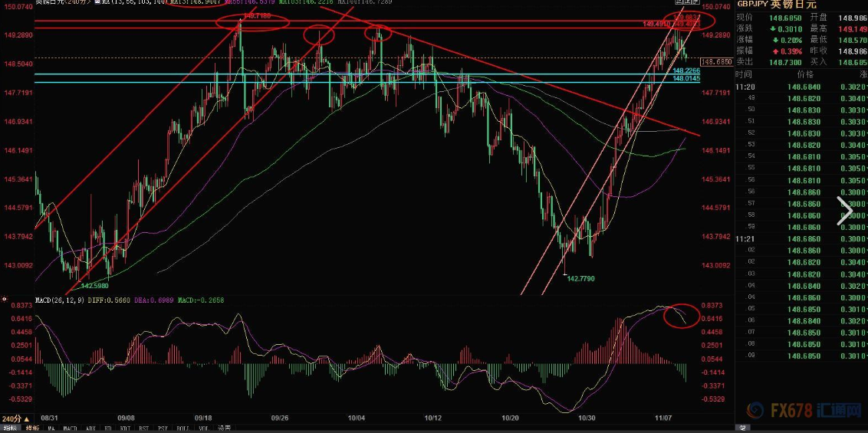Click the 英镑日元<240分> chart title
Image resolution: width=868 pixels, height=433 pixels.
[63, 2]
